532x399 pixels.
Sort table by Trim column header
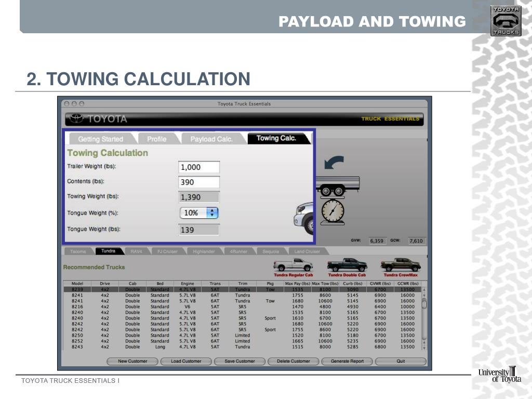243,284
